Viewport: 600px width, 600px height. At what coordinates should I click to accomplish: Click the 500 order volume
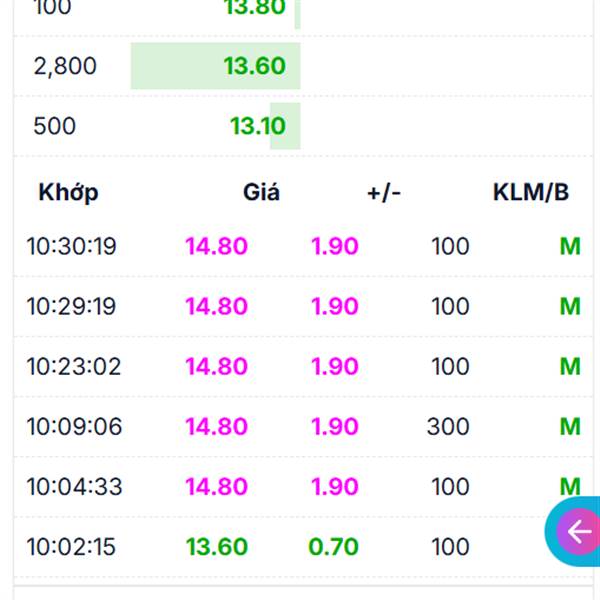[54, 126]
